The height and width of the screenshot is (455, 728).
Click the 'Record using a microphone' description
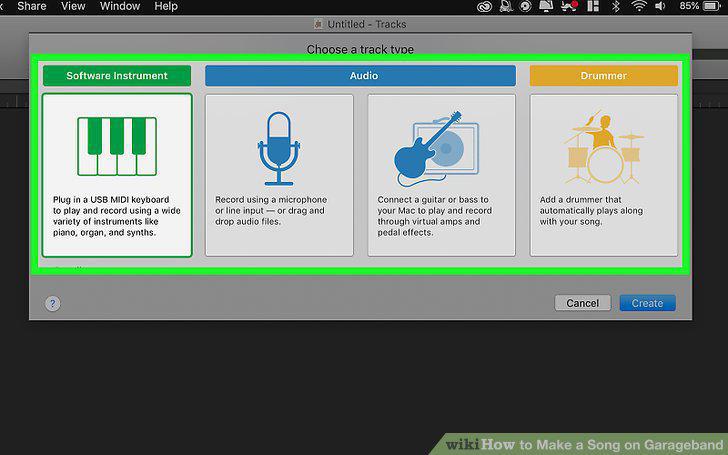pyautogui.click(x=271, y=210)
